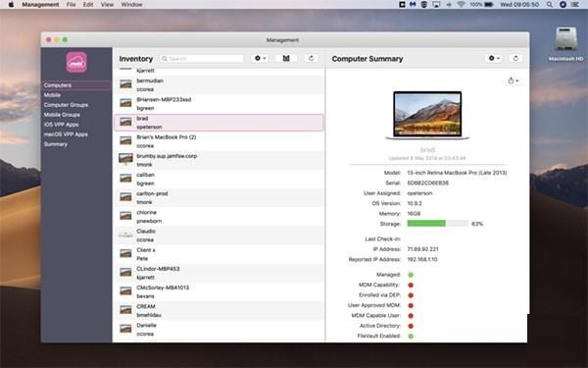This screenshot has width=588, height=368.
Task: Open the Notification Center icon
Action: click(x=575, y=5)
